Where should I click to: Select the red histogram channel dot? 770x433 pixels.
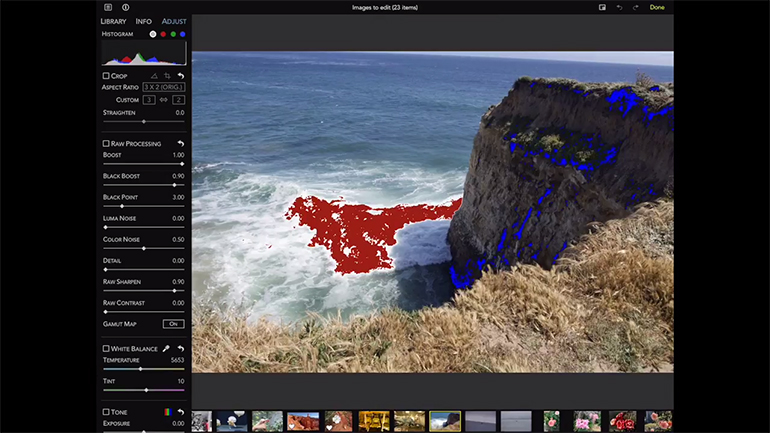tap(163, 34)
